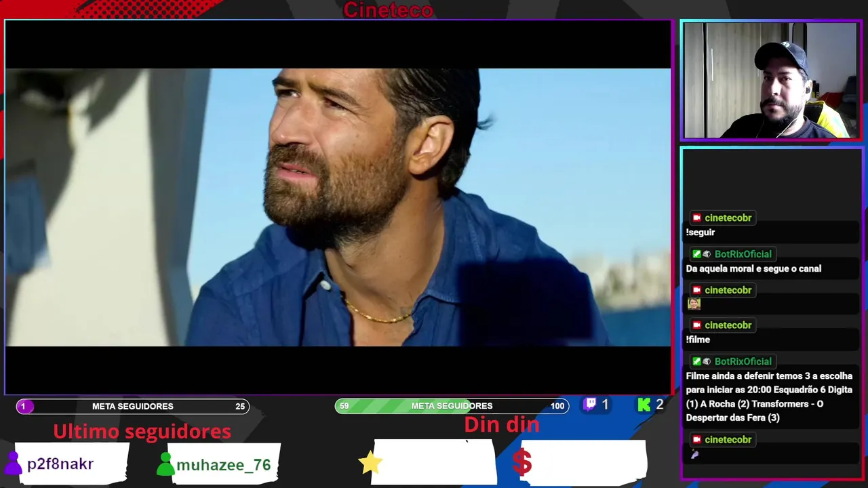Click the value '59' on the green goal bar

(344, 406)
